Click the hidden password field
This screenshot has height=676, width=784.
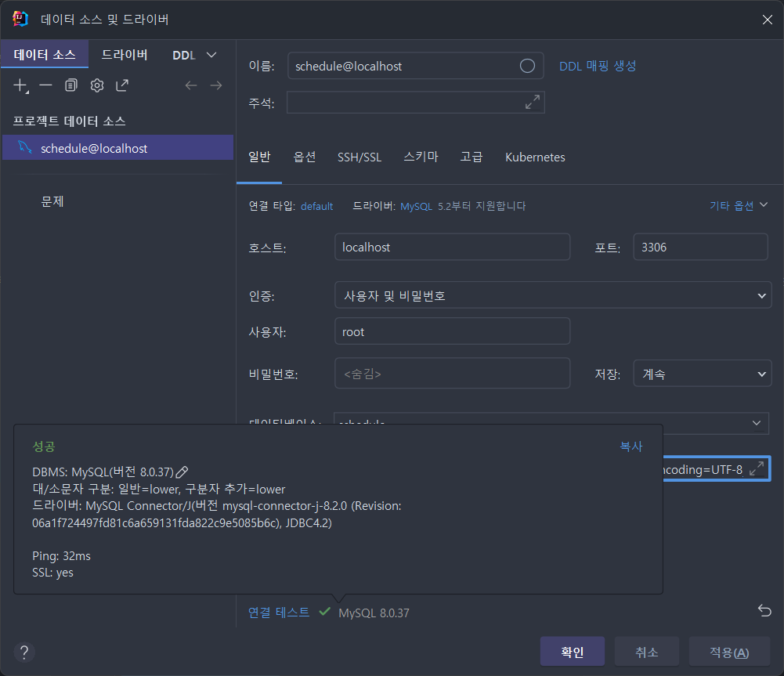(x=452, y=373)
